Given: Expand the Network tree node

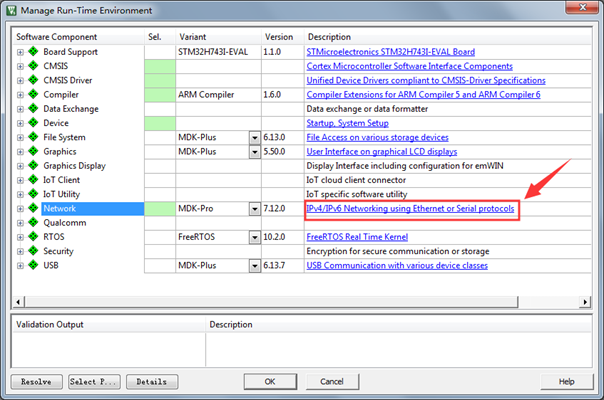Looking at the screenshot, I should pos(20,209).
